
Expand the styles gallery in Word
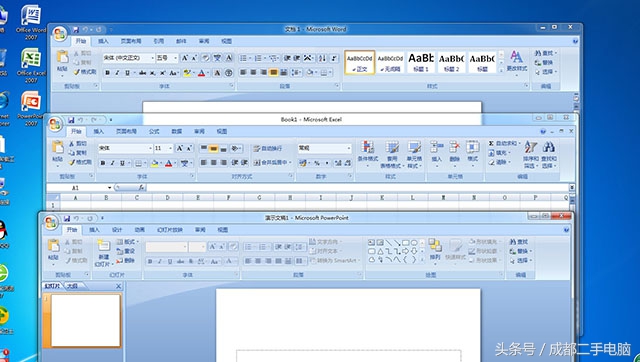coord(501,71)
